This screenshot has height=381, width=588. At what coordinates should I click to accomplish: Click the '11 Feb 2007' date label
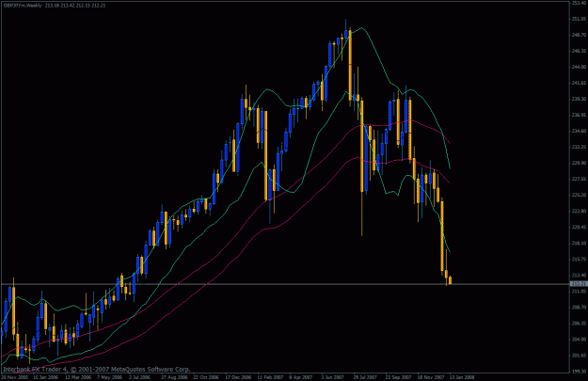click(270, 377)
